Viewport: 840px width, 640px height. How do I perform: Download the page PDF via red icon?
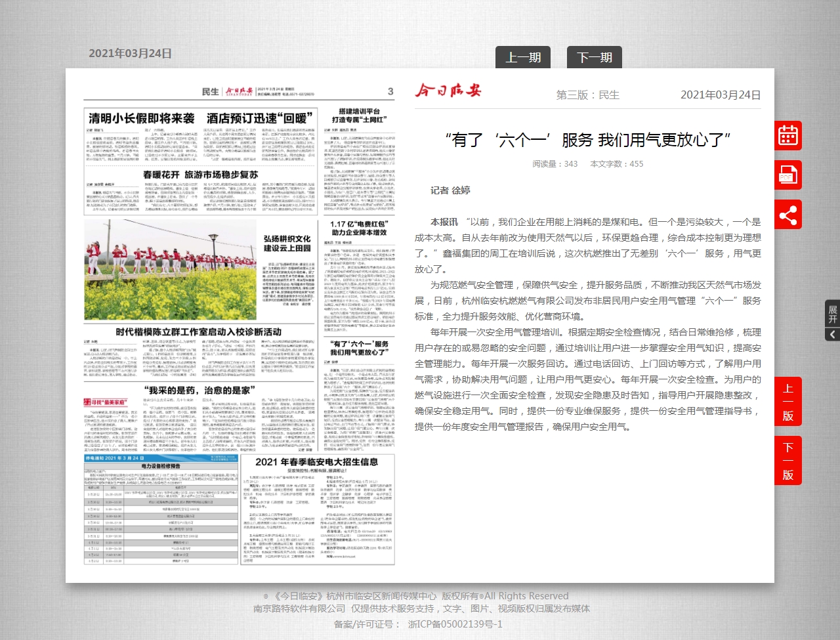click(x=787, y=175)
